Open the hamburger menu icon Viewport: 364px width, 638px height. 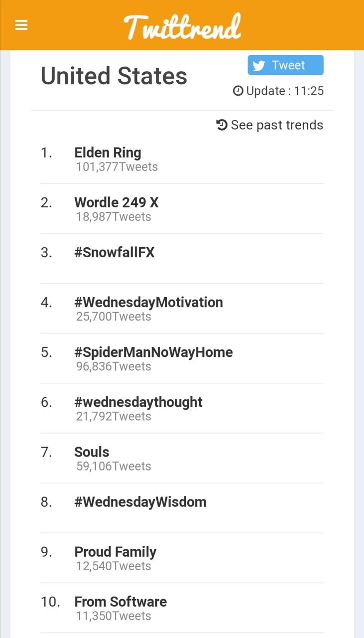[21, 25]
